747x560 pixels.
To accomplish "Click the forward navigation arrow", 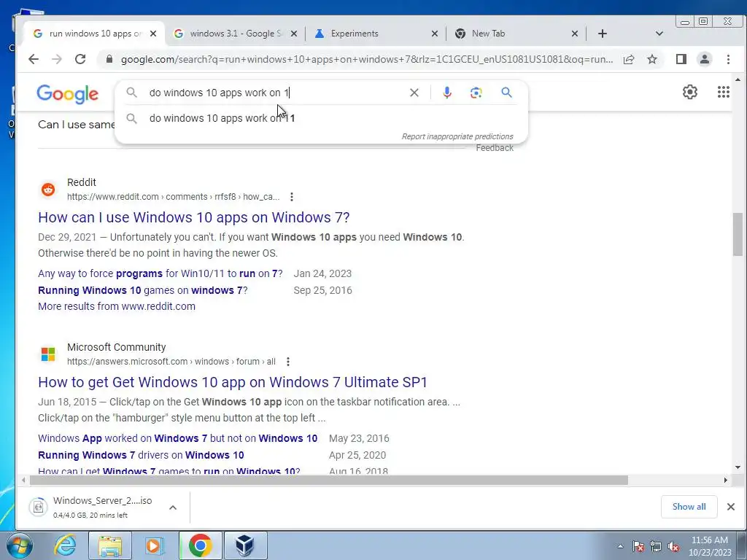I will tap(57, 59).
